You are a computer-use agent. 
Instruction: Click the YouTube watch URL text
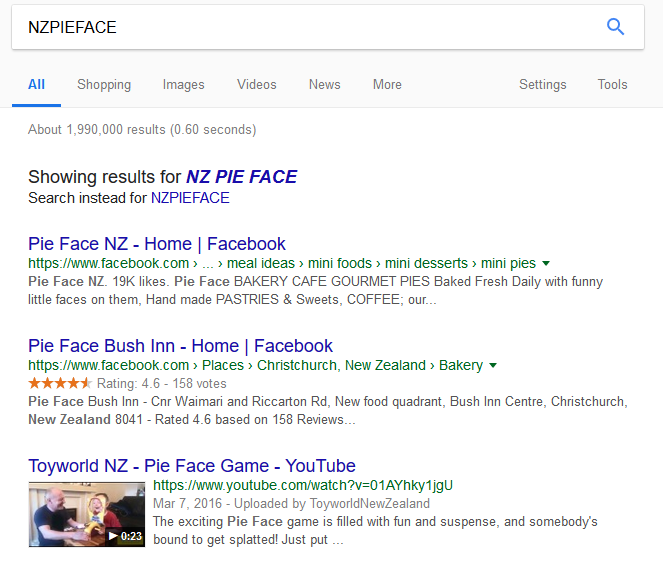(303, 485)
